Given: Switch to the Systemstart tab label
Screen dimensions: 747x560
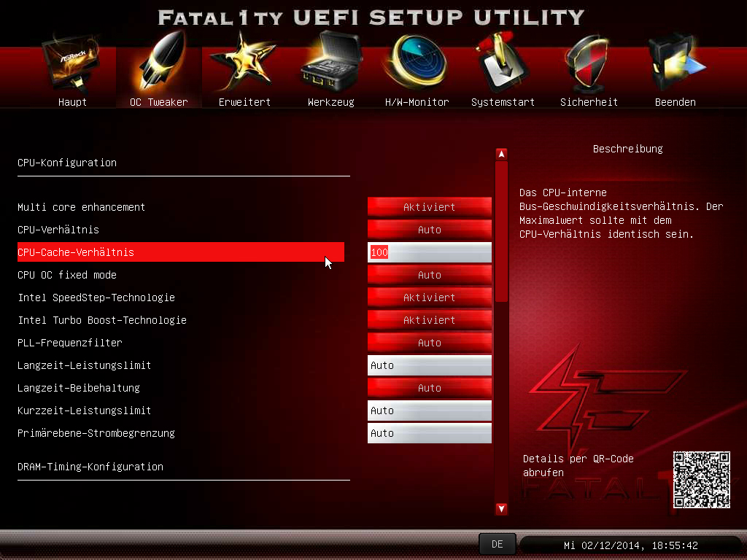Looking at the screenshot, I should (503, 102).
